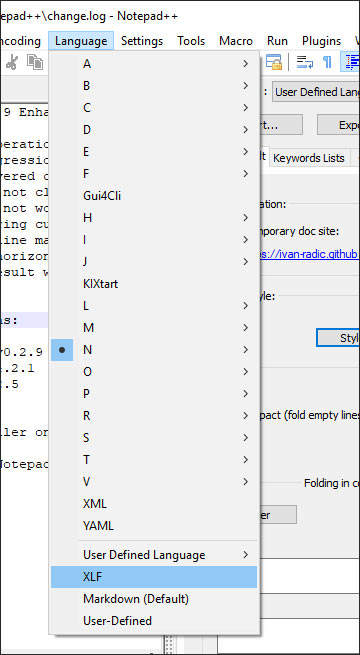This screenshot has width=360, height=655.
Task: Expand the O language submenu
Action: tap(154, 372)
